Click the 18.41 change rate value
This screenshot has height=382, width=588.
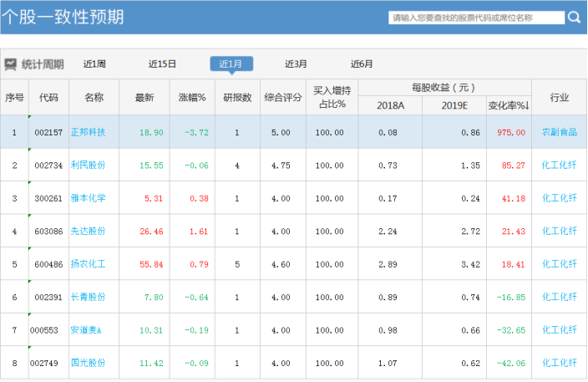(514, 264)
